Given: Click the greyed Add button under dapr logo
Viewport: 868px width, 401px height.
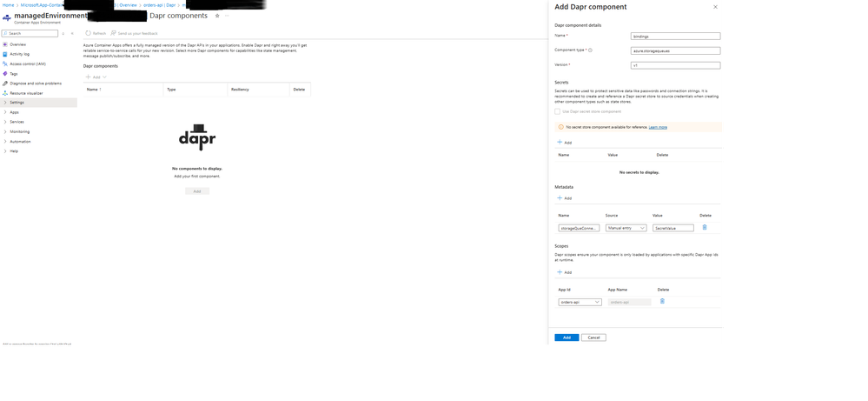Looking at the screenshot, I should [x=197, y=191].
